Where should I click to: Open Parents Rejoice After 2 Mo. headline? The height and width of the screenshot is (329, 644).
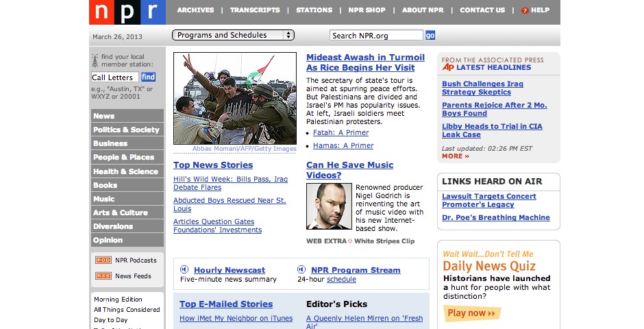[495, 109]
